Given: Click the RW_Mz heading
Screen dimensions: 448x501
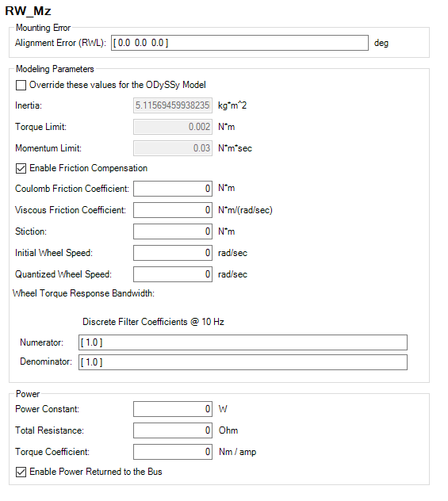Looking at the screenshot, I should 28,11.
